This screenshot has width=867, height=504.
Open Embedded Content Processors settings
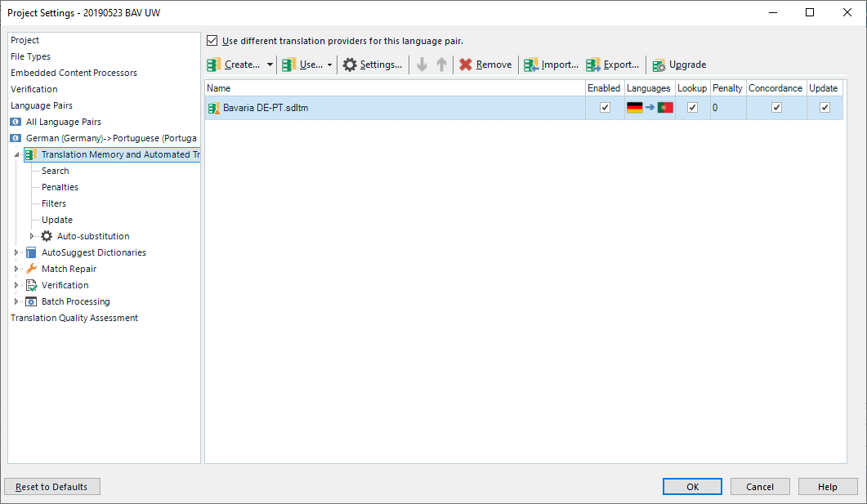pyautogui.click(x=74, y=73)
